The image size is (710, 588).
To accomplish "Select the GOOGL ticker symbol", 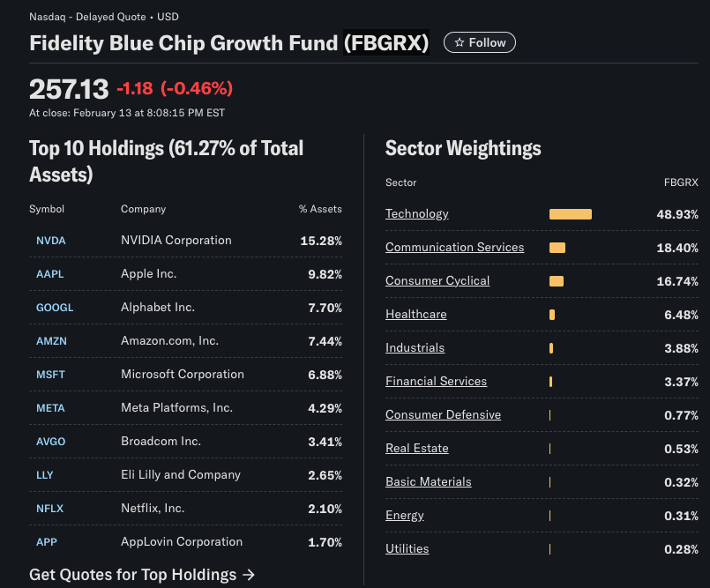I will click(55, 308).
